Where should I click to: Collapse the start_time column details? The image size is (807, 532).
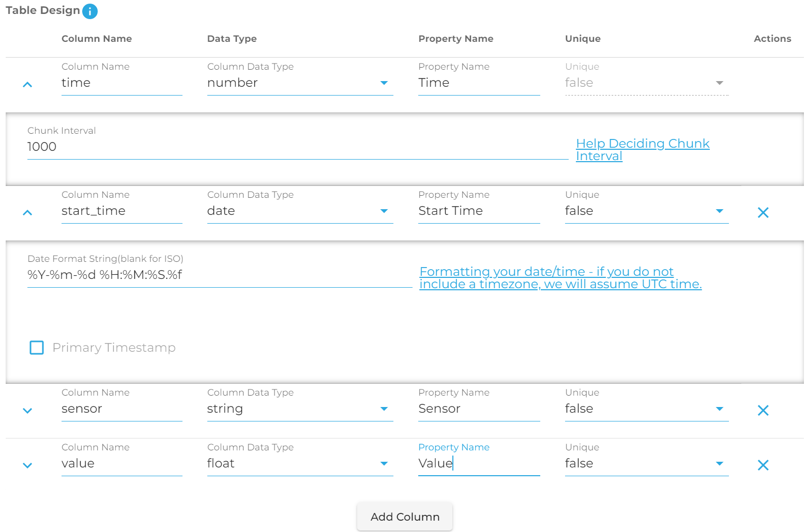[28, 212]
